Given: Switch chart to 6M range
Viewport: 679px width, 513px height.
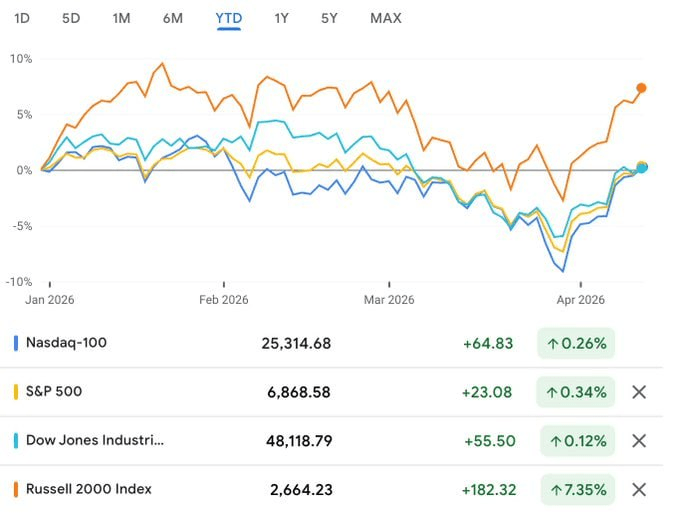Looking at the screenshot, I should (172, 18).
